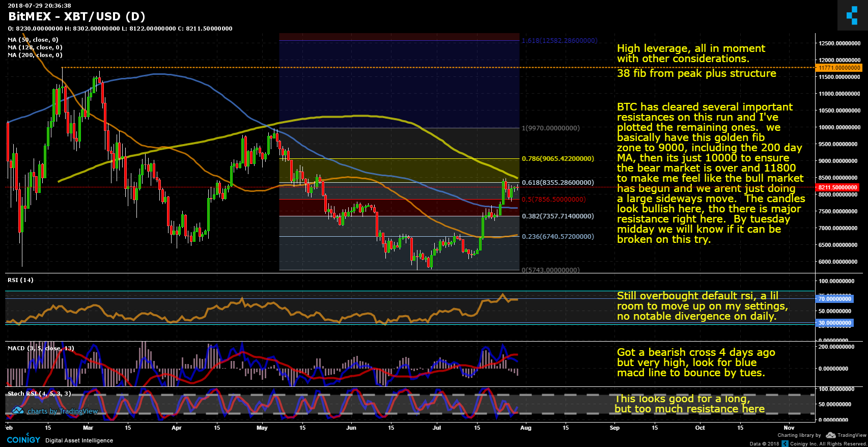The height and width of the screenshot is (447, 868).
Task: Click the 'Digital Asset Intelligence' tagline
Action: pyautogui.click(x=79, y=440)
